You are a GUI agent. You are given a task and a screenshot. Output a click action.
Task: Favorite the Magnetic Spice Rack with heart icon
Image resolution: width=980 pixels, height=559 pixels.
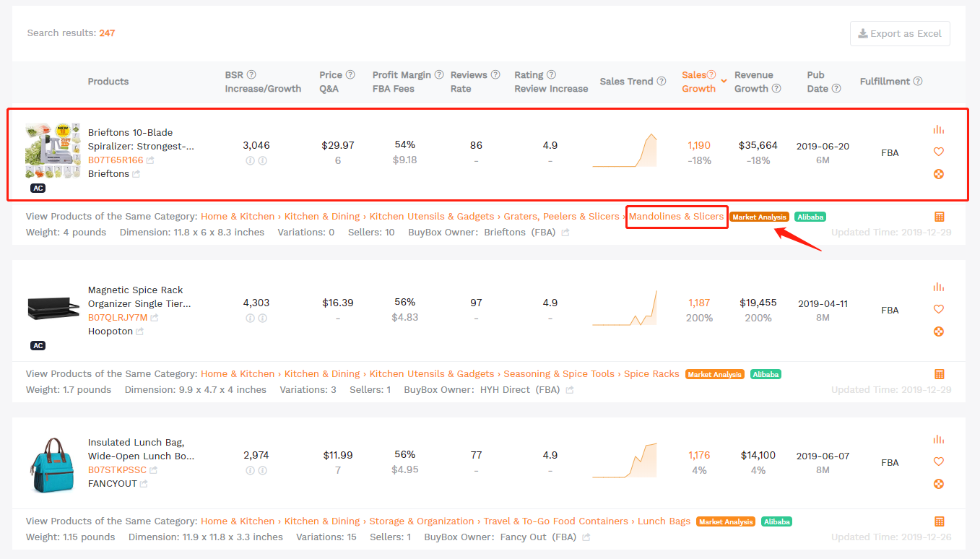pyautogui.click(x=938, y=309)
